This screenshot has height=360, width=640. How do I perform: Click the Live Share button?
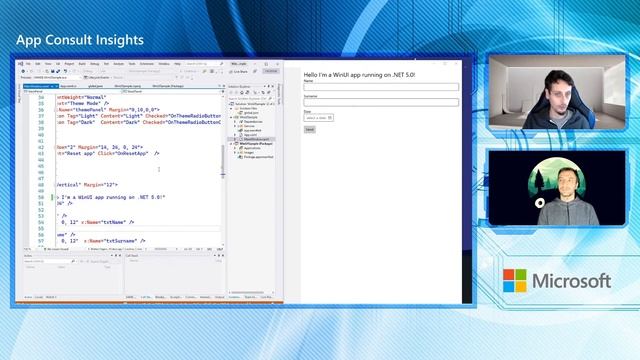pyautogui.click(x=238, y=71)
